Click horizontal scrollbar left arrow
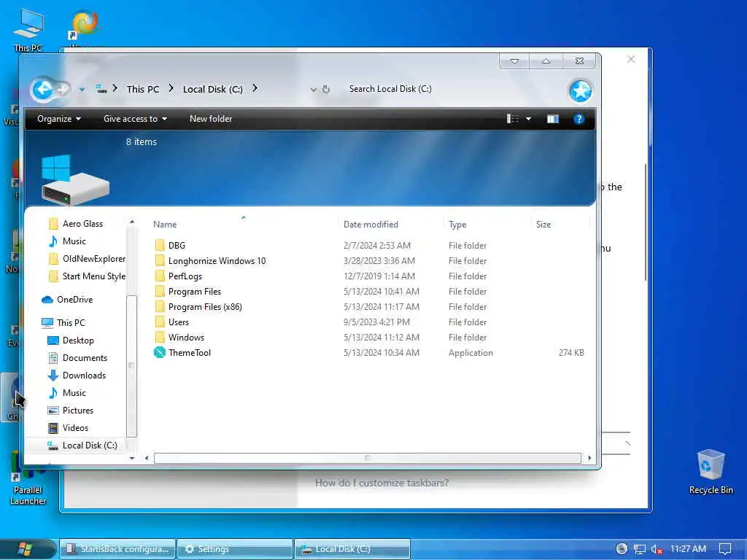Viewport: 747px width, 560px height. (x=147, y=458)
